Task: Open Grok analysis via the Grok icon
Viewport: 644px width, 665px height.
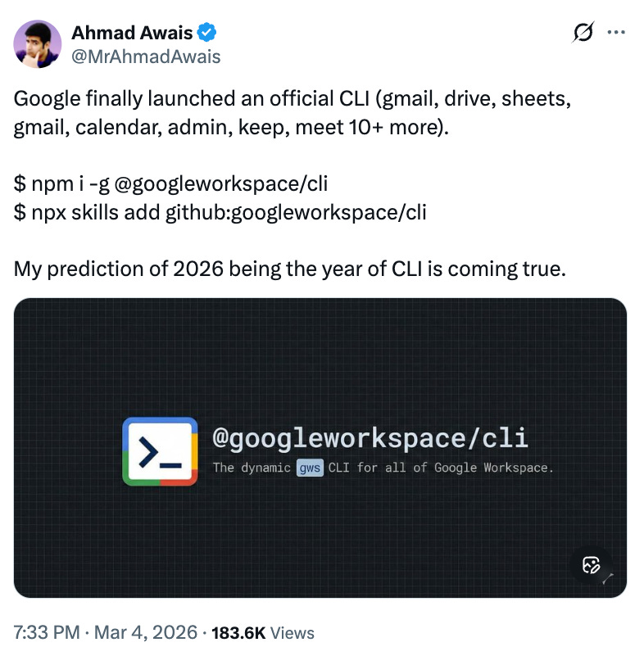Action: [x=583, y=32]
